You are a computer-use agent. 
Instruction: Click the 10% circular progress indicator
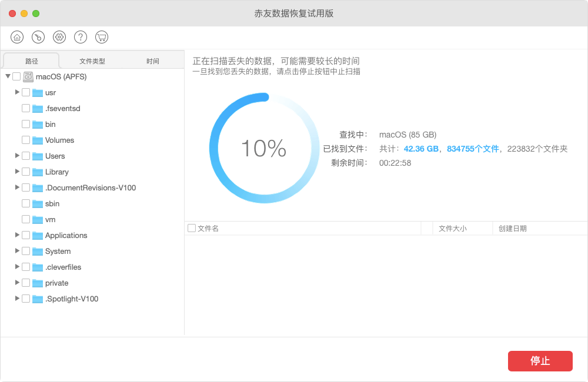(x=264, y=148)
